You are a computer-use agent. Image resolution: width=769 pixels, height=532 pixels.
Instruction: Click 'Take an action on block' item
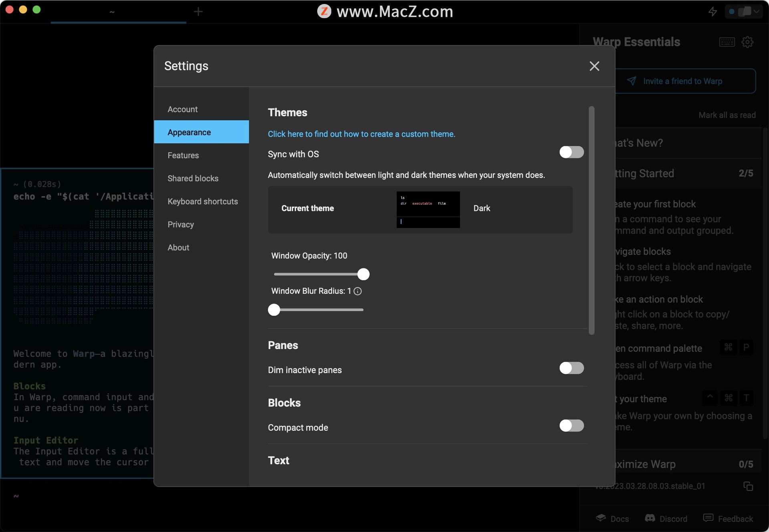click(x=685, y=312)
